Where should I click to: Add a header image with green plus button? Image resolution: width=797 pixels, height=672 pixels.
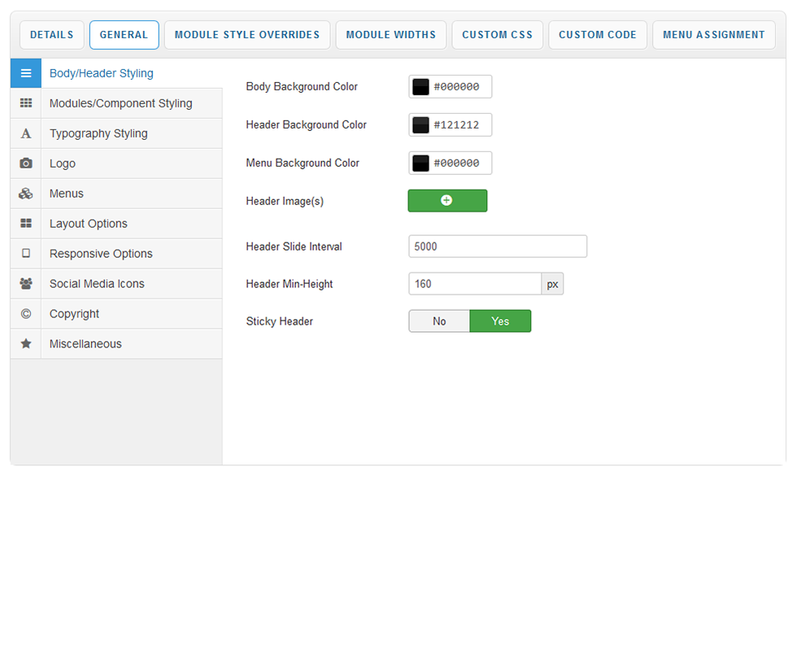[447, 201]
